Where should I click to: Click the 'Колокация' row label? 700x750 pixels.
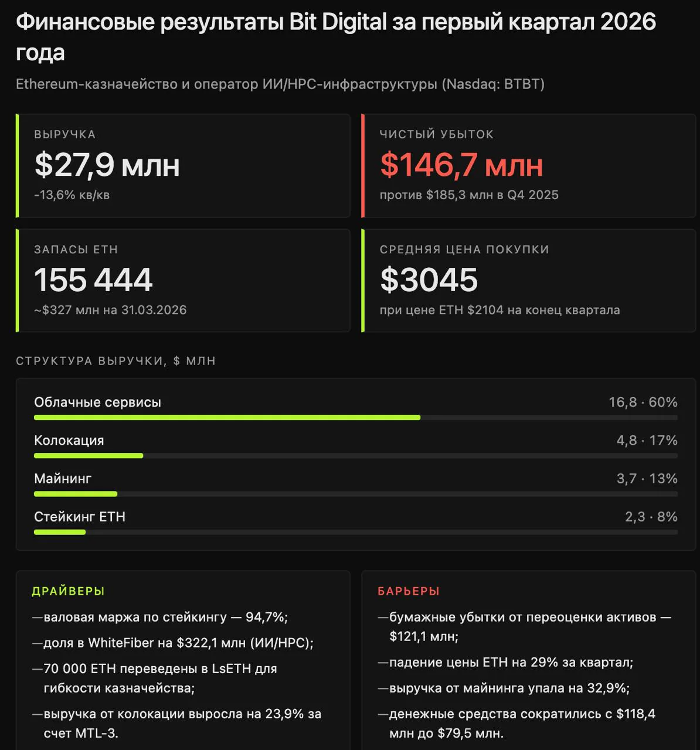click(x=69, y=441)
